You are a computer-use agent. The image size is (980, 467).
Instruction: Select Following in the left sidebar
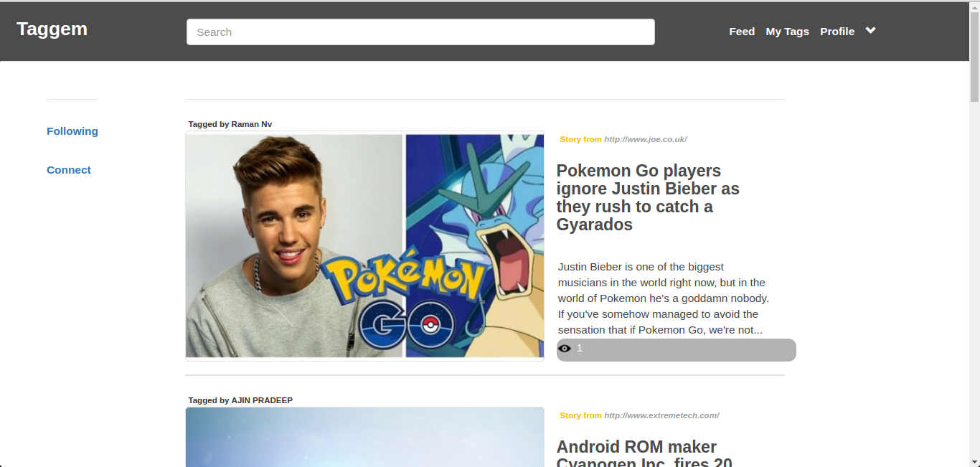72,131
